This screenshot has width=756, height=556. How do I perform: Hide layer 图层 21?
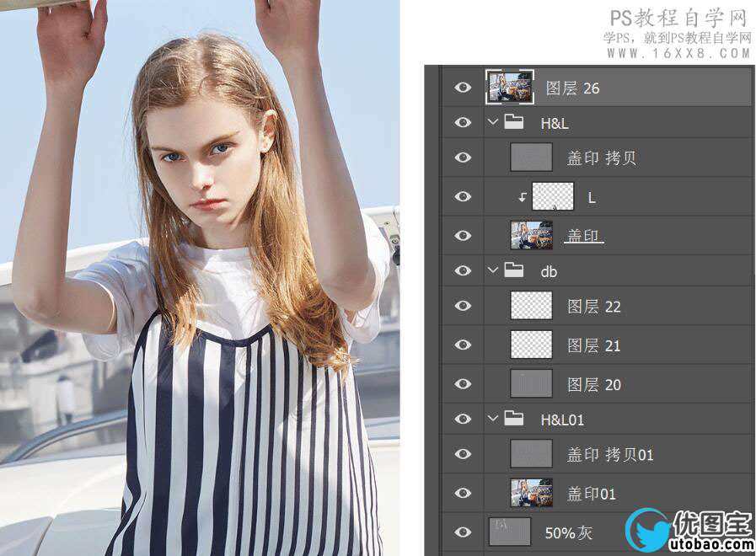pos(463,345)
